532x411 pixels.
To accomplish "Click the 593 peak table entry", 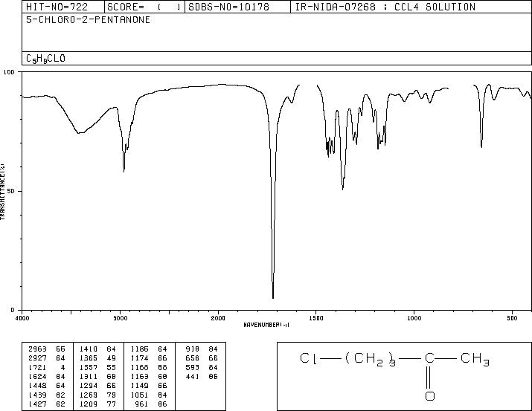I will click(x=202, y=368).
